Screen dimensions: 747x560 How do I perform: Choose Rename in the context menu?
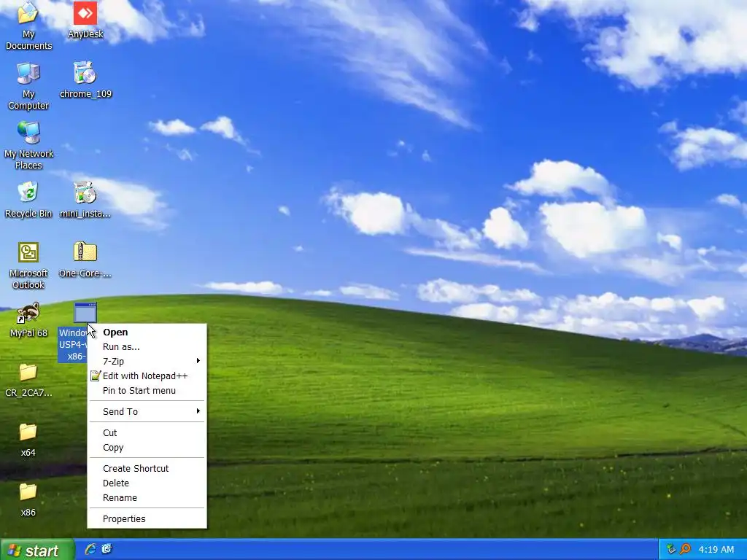point(147,497)
